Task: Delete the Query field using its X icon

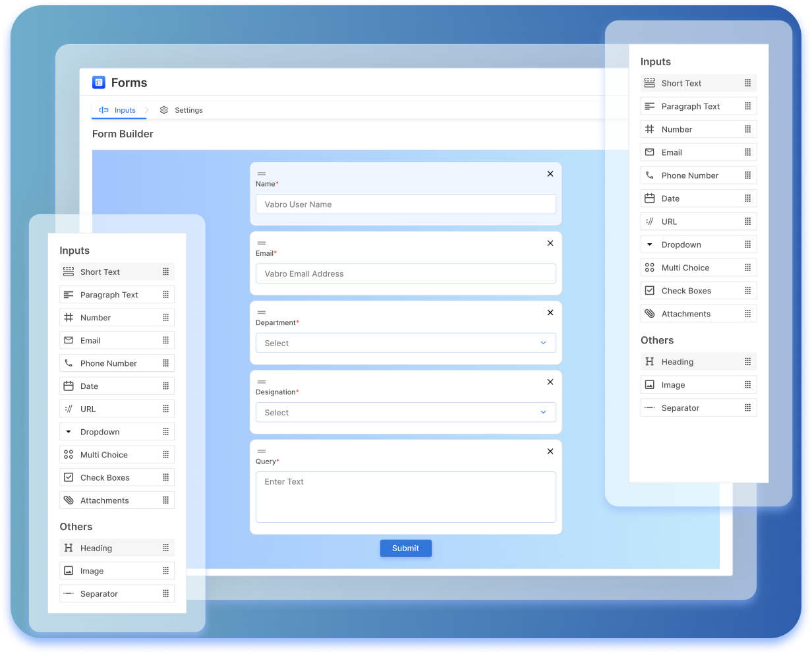Action: pos(550,452)
